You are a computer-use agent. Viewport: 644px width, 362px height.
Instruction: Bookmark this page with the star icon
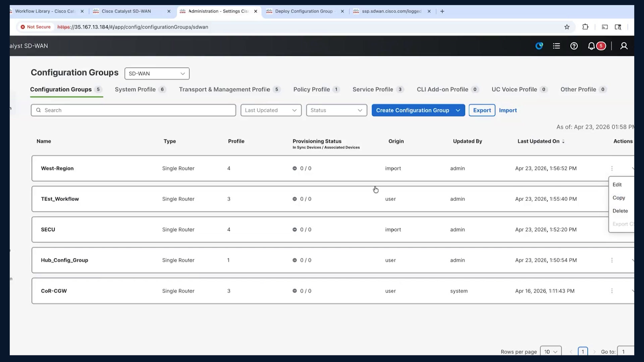[x=567, y=27]
